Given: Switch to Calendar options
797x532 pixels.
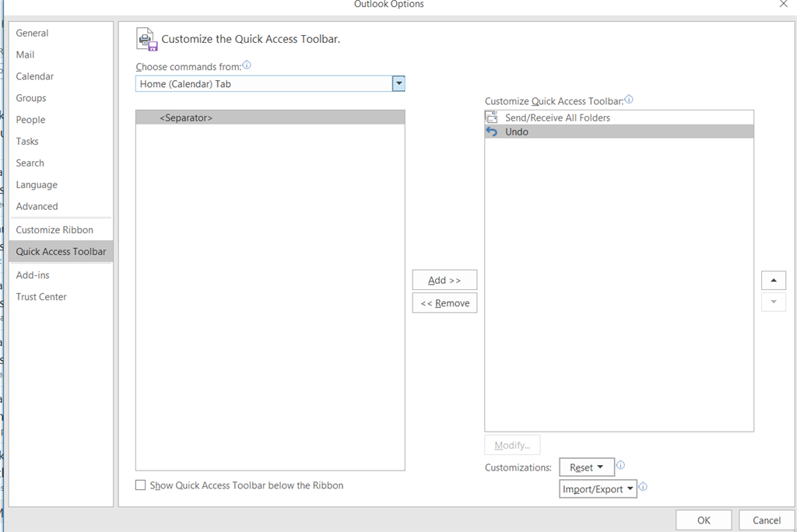Looking at the screenshot, I should click(61, 76).
